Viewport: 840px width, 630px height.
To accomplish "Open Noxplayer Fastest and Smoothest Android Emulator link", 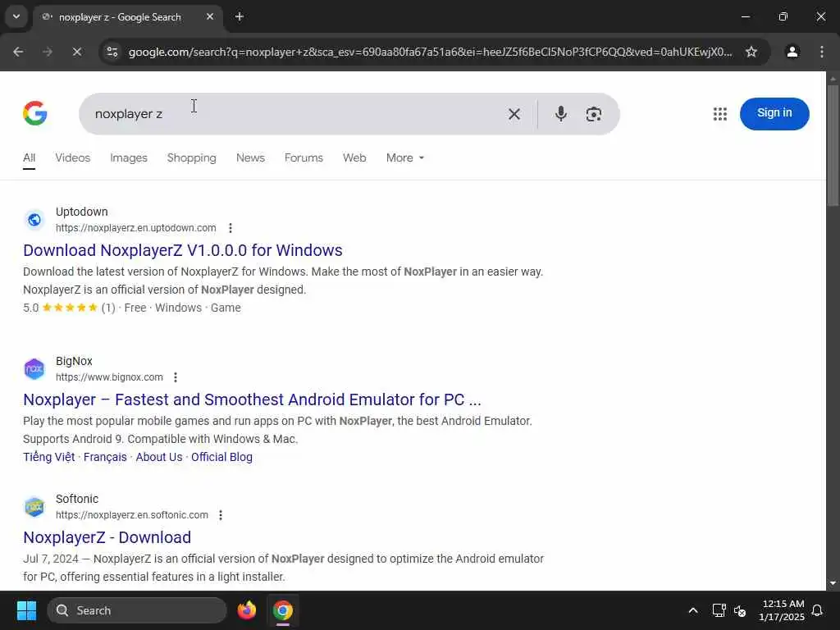I will [x=252, y=399].
